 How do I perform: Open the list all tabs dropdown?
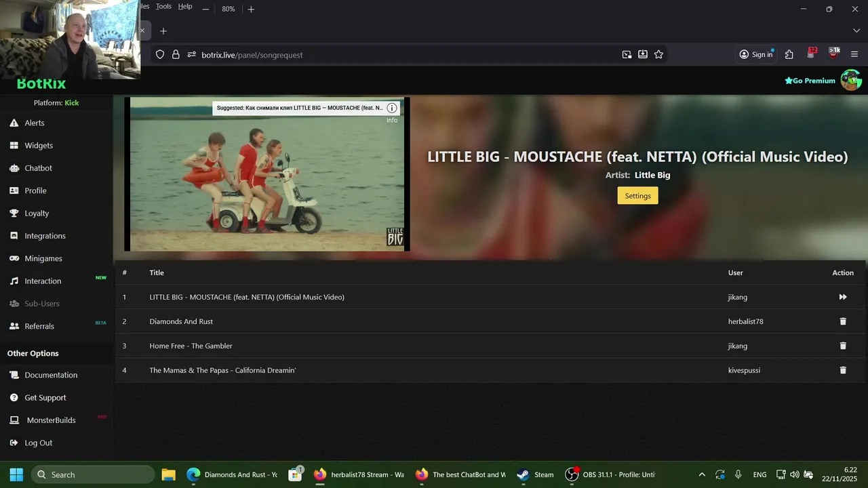856,30
